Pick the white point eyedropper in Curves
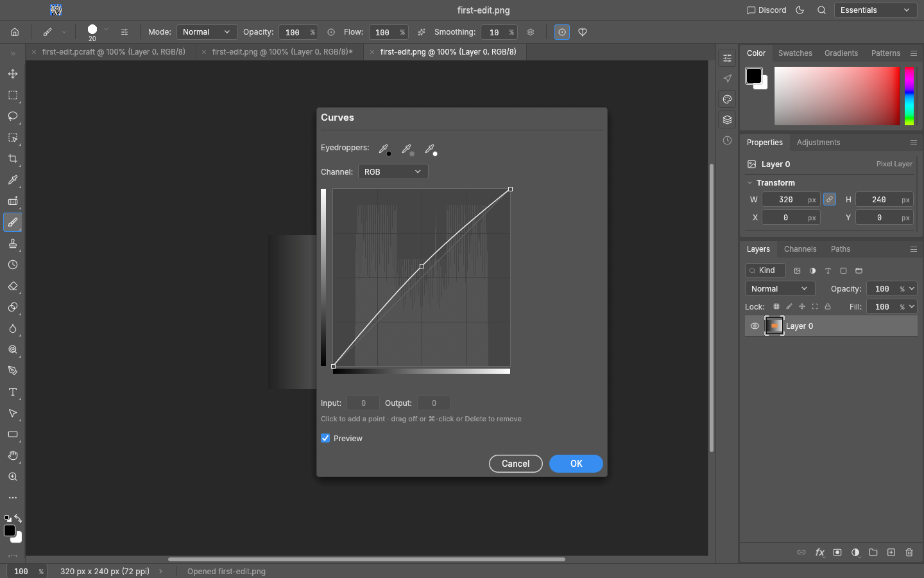The image size is (924, 578). point(430,149)
